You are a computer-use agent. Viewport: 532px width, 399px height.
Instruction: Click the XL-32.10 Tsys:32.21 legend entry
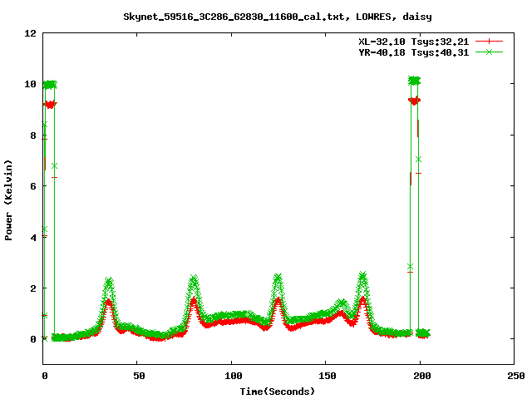point(414,42)
